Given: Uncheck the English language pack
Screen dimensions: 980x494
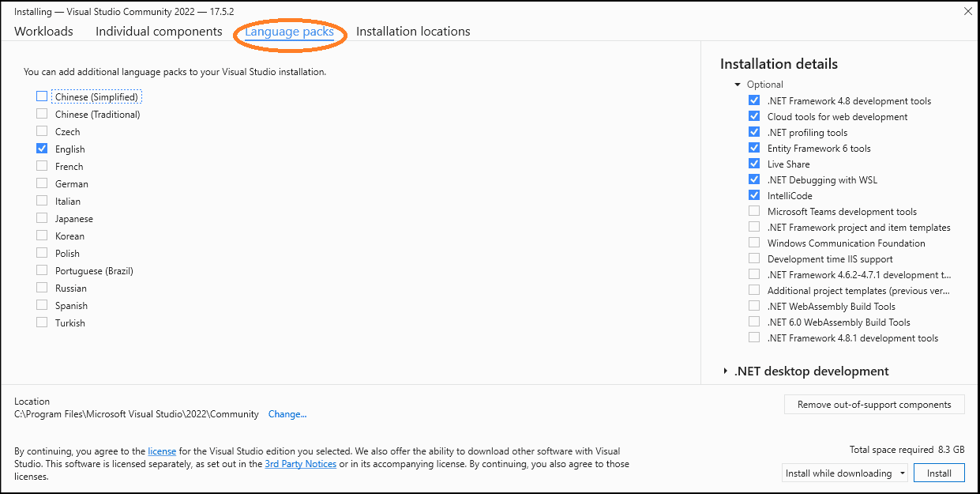Looking at the screenshot, I should [42, 149].
